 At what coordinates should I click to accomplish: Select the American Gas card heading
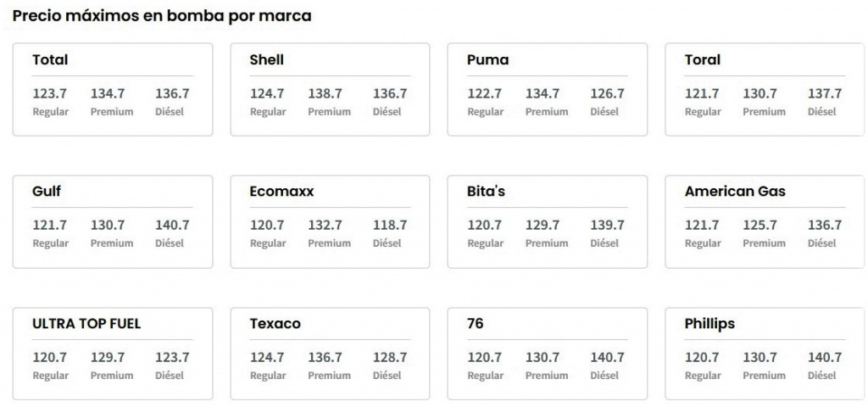[x=735, y=192]
